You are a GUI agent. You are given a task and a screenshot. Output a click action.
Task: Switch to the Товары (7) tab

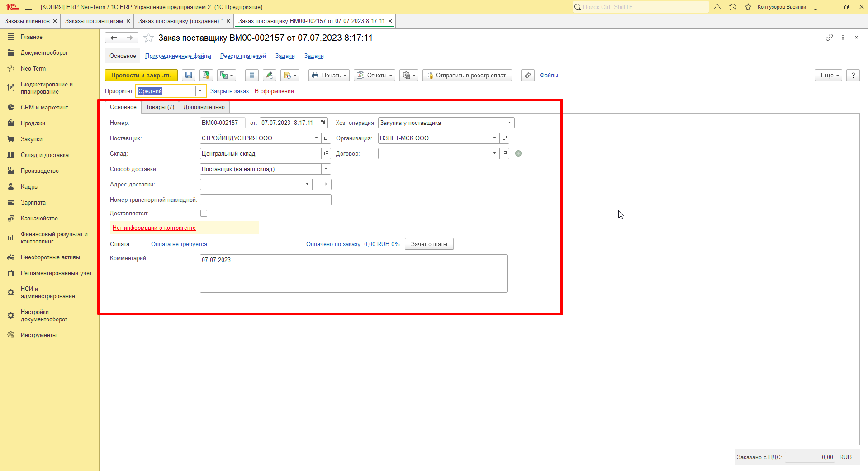coord(160,107)
